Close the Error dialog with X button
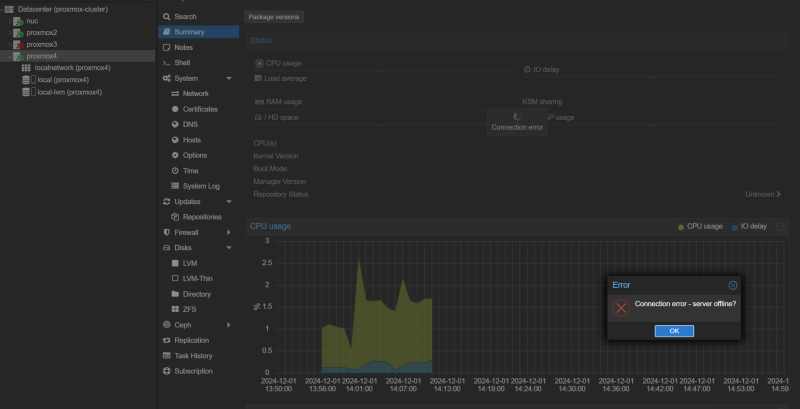Viewport: 800px width, 409px height. tap(733, 286)
